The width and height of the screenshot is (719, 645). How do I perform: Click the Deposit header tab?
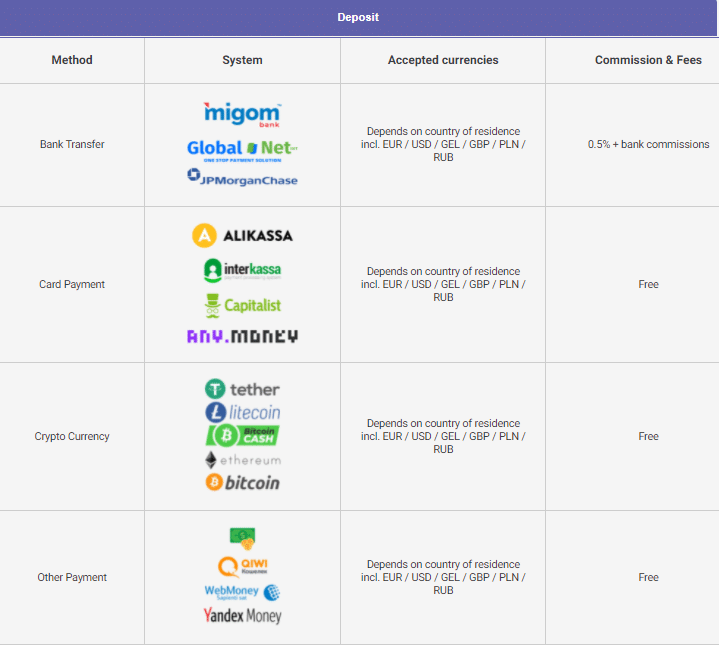tap(358, 17)
